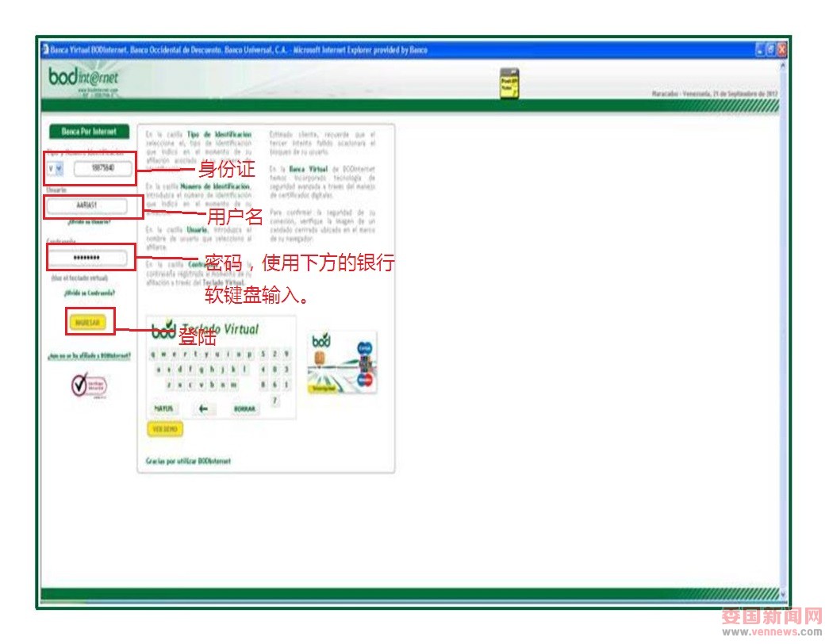Tap the number 9 key on the virtual keypad
This screenshot has width=829, height=644.
(286, 355)
